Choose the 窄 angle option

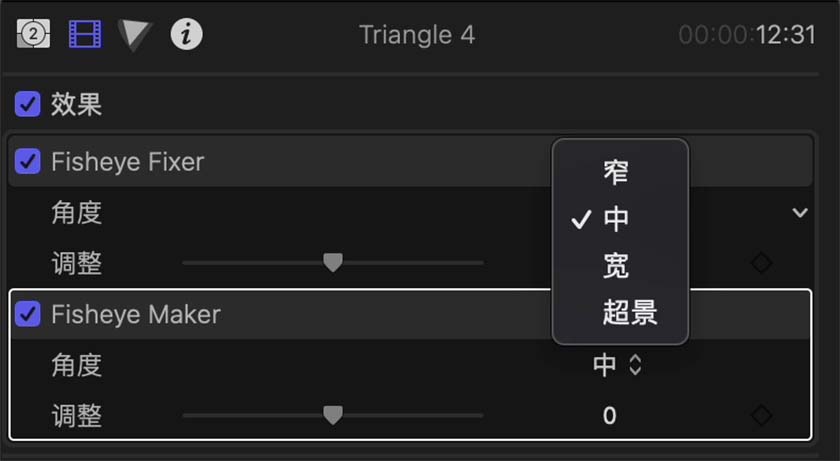[616, 172]
